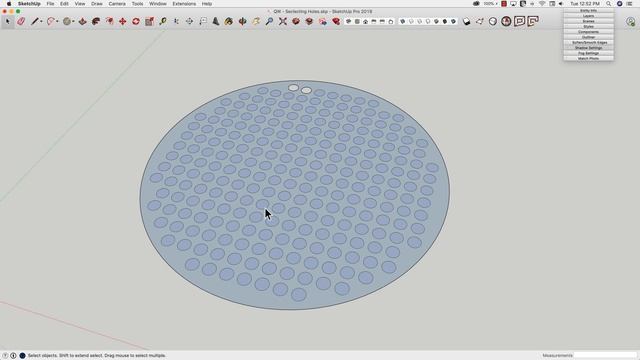The width and height of the screenshot is (640, 360).
Task: Open the Help menu
Action: click(x=207, y=4)
